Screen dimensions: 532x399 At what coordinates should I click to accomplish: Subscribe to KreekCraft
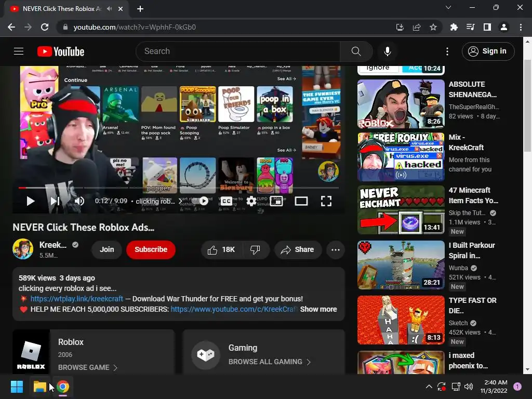[151, 250]
